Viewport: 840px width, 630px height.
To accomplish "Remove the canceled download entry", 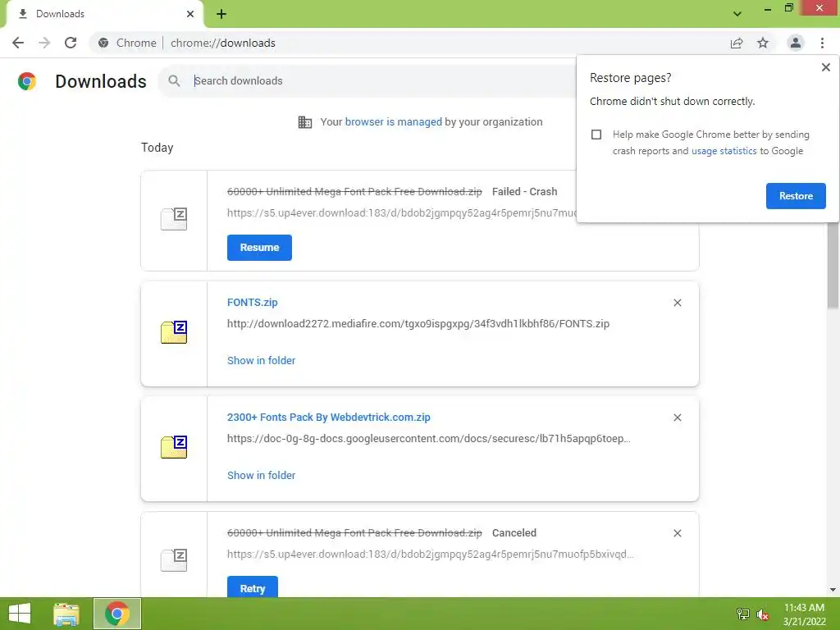I will (x=677, y=533).
